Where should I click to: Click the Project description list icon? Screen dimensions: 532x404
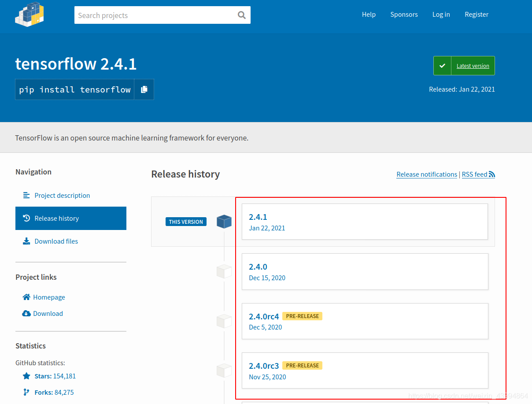coord(26,195)
